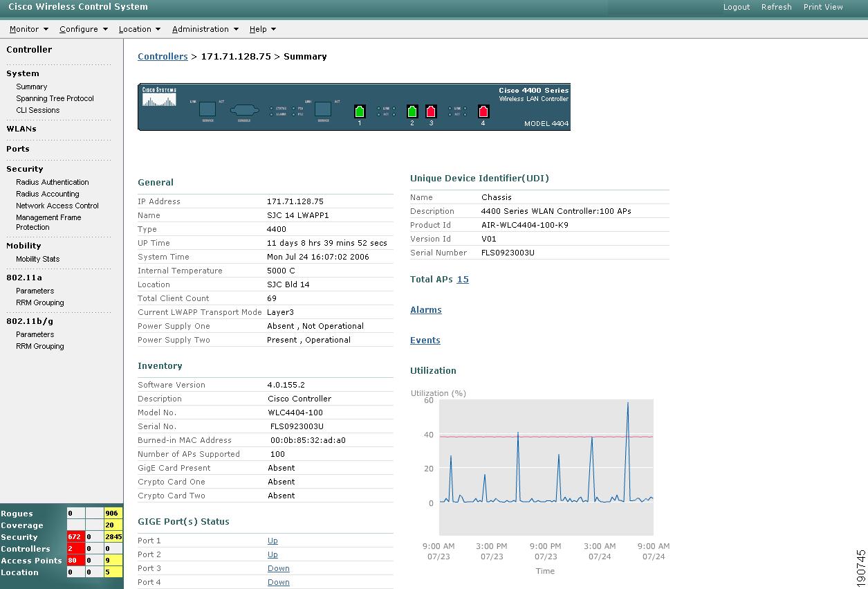
Task: Click Coverage label in alarm summary
Action: [22, 525]
